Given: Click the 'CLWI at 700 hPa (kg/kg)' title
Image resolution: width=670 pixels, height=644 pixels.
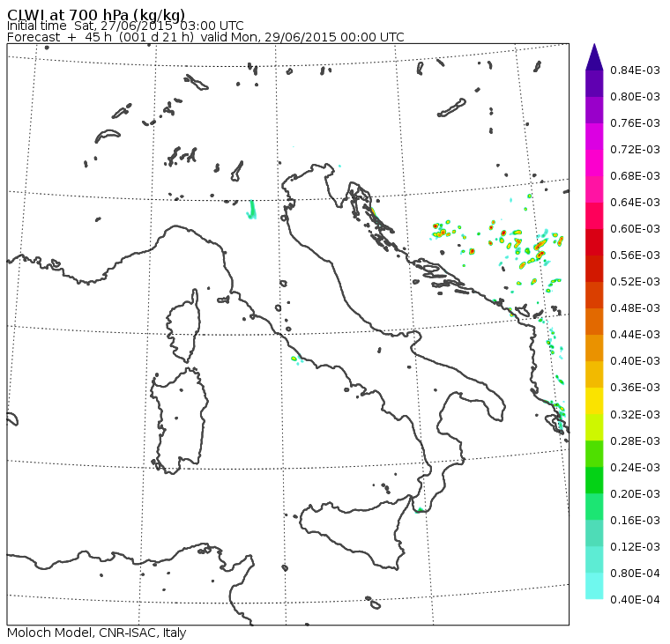Looking at the screenshot, I should (96, 14).
